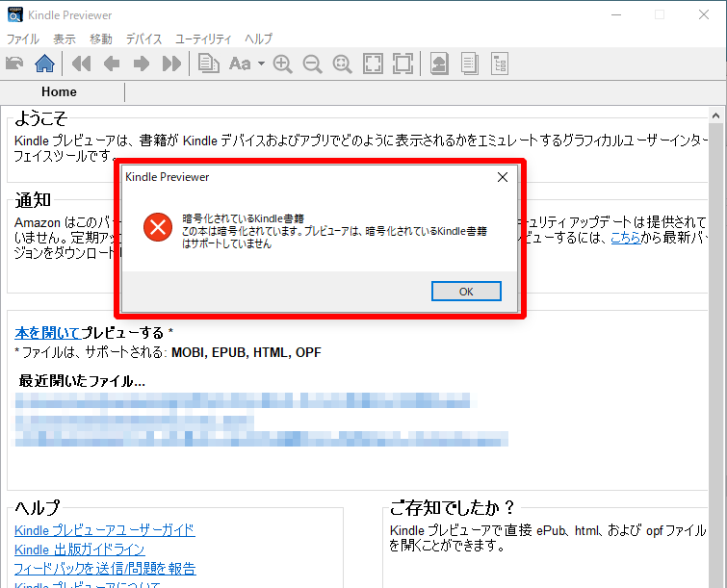Click the Aa font settings icon
This screenshot has width=727, height=588.
click(x=240, y=64)
